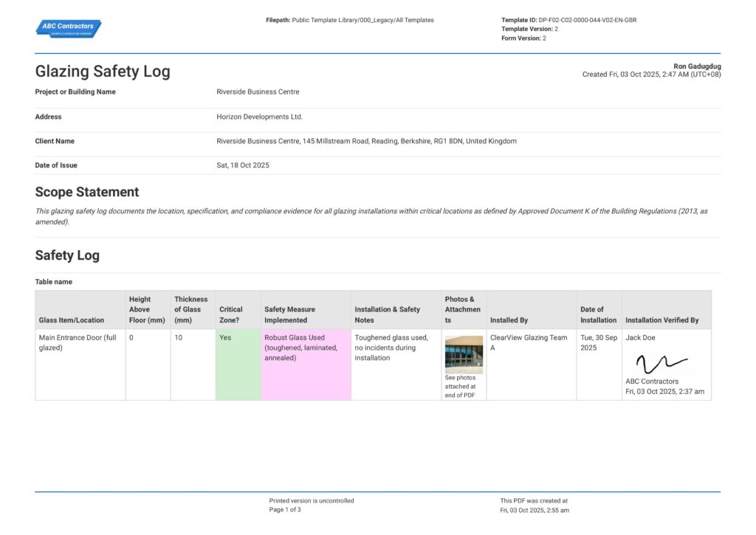Click the ABC Contractors logo

coord(68,28)
